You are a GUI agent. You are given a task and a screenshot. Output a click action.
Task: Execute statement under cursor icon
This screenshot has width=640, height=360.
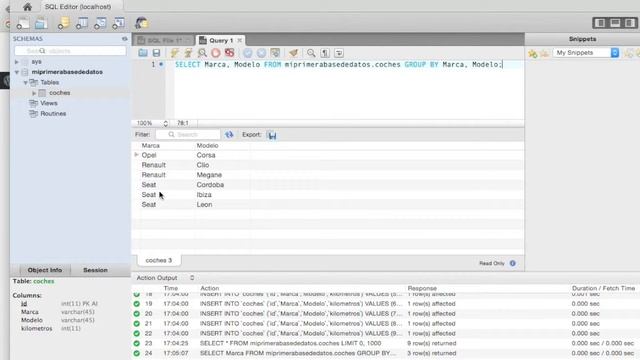(x=188, y=53)
